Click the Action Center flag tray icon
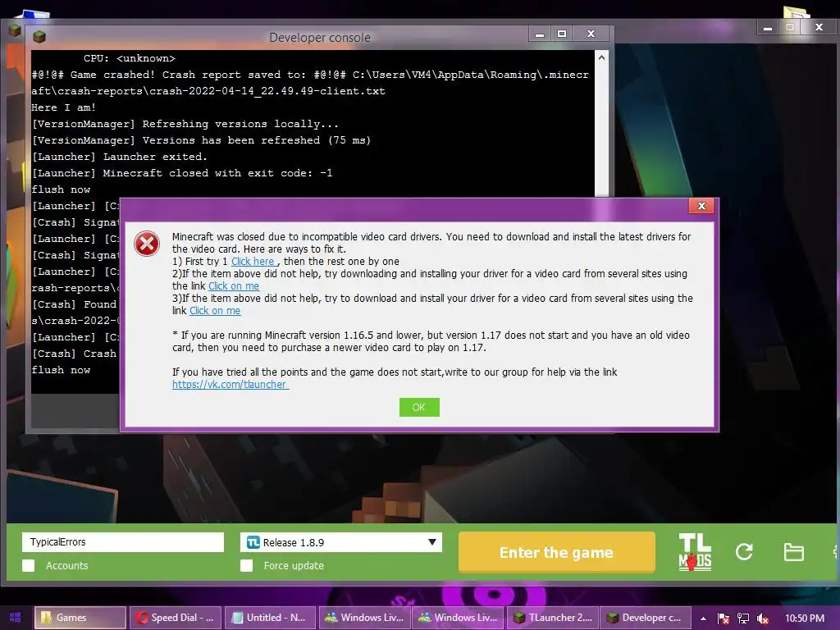This screenshot has height=630, width=840. click(724, 619)
